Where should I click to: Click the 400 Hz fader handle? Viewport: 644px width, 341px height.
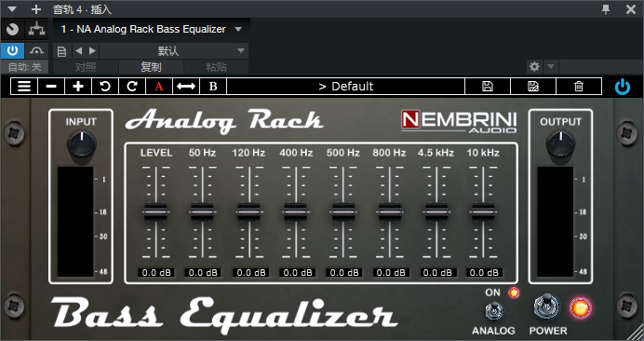click(x=296, y=211)
